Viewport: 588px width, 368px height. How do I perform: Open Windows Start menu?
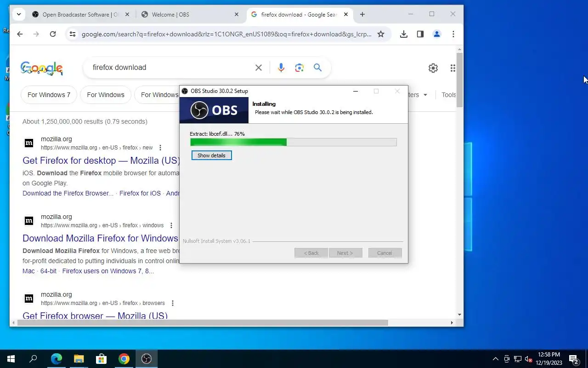coord(11,359)
